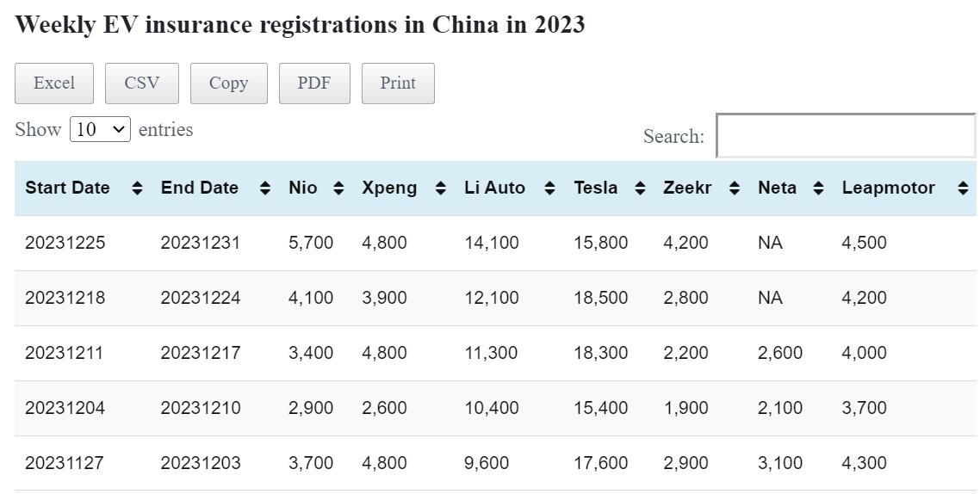This screenshot has height=494, width=980.
Task: Click the End Date sort arrows icon
Action: pos(265,188)
